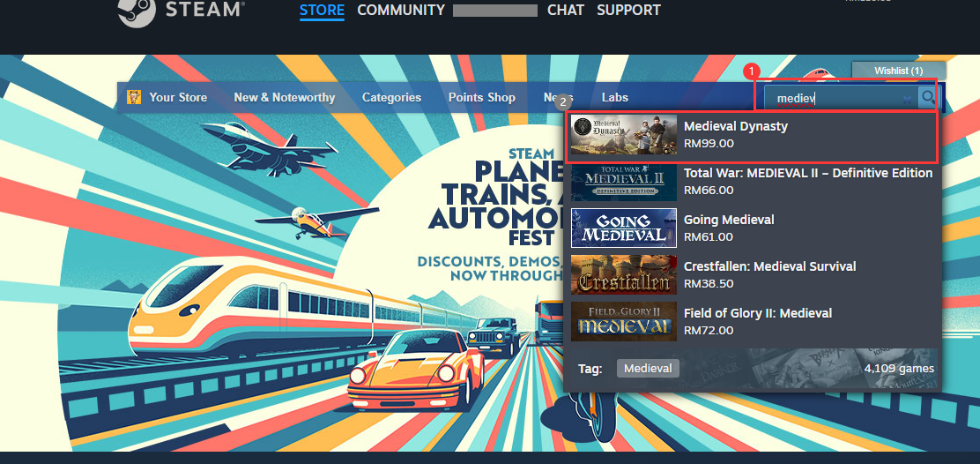Click the Wishlist (1) button
Screen dimensions: 980x464
(898, 71)
